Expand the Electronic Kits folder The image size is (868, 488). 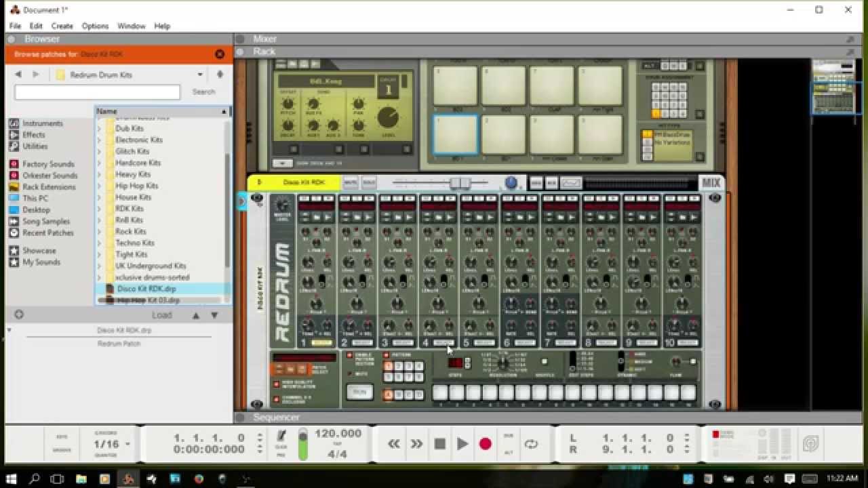tap(100, 140)
